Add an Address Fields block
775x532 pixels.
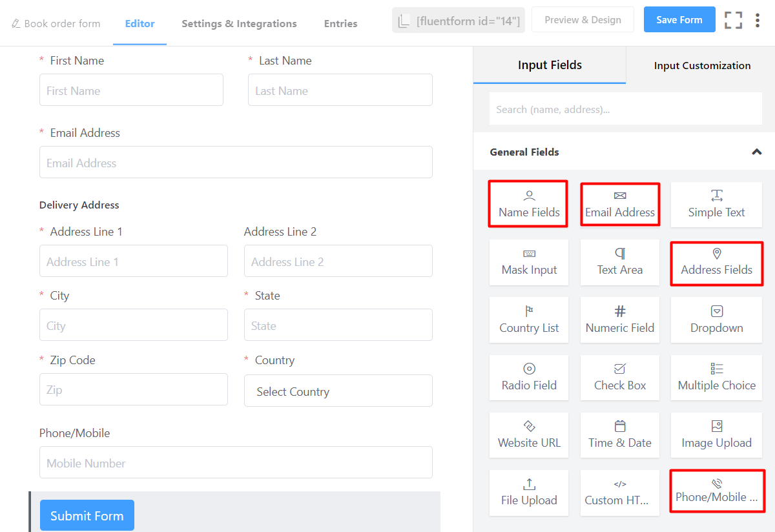(x=716, y=262)
